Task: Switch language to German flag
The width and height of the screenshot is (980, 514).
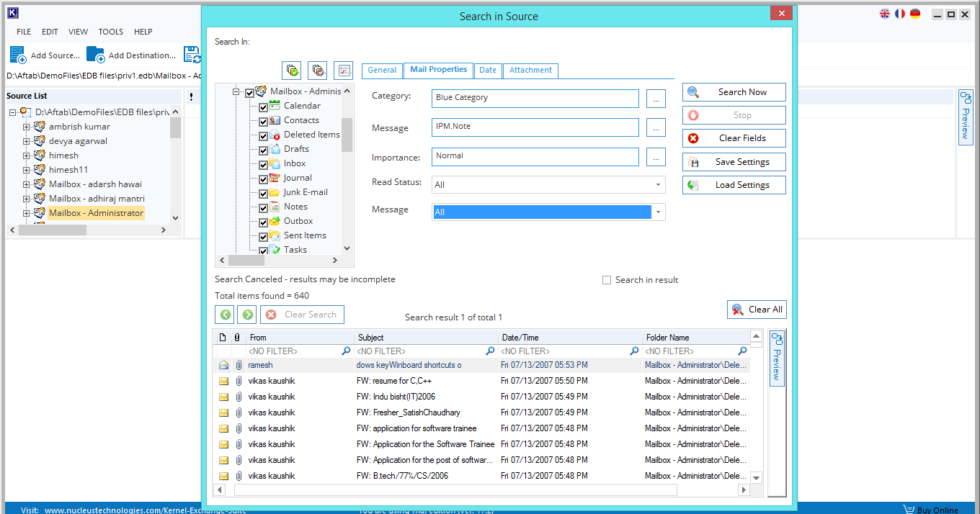Action: click(915, 14)
